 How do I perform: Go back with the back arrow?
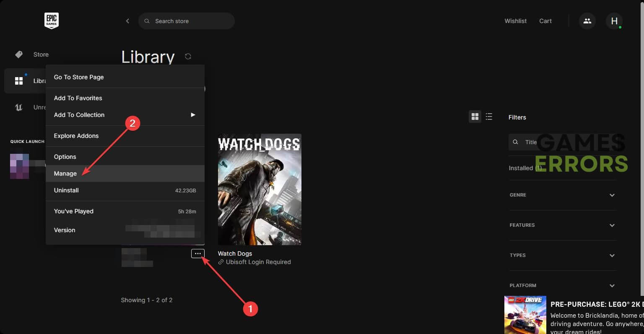tap(127, 21)
